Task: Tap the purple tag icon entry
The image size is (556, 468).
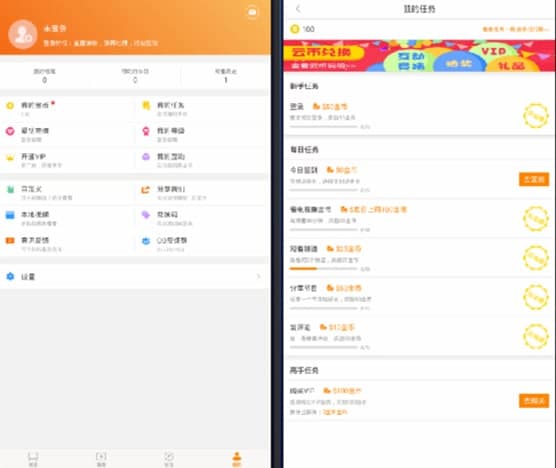Action: 146,215
